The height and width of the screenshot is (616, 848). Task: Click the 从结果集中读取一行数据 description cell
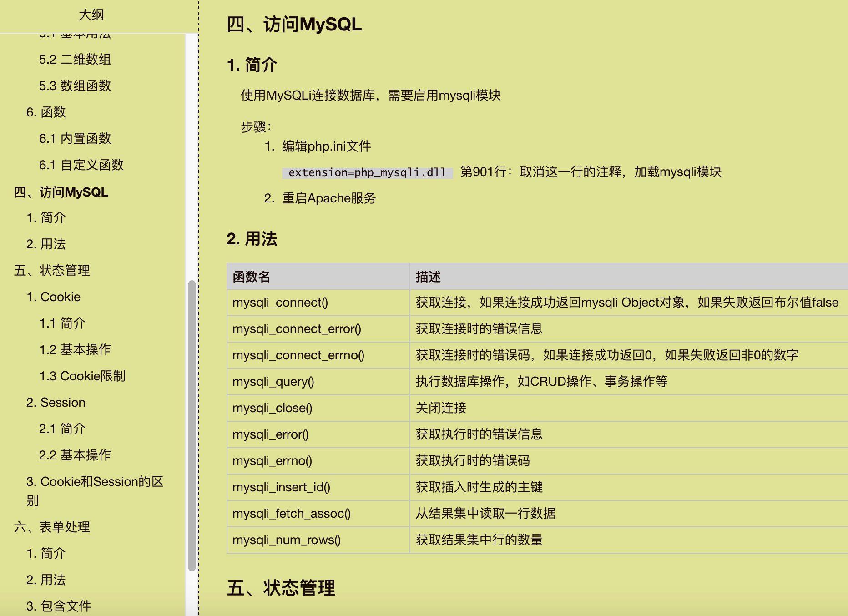629,514
